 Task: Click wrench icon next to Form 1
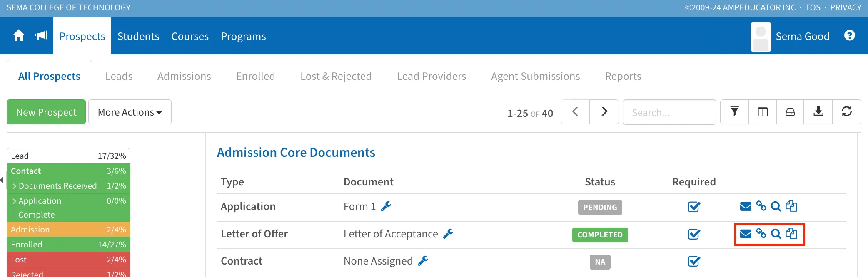(386, 206)
